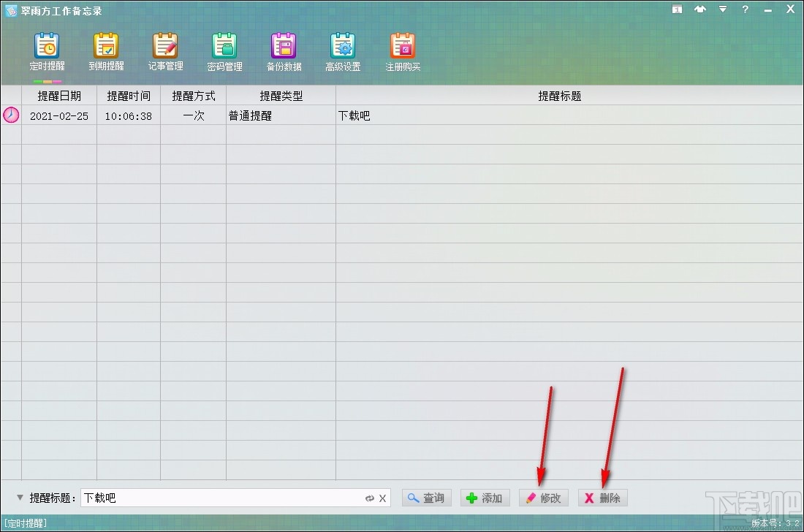The image size is (804, 532).
Task: Select the 2021-02-25 date cell
Action: pos(59,116)
